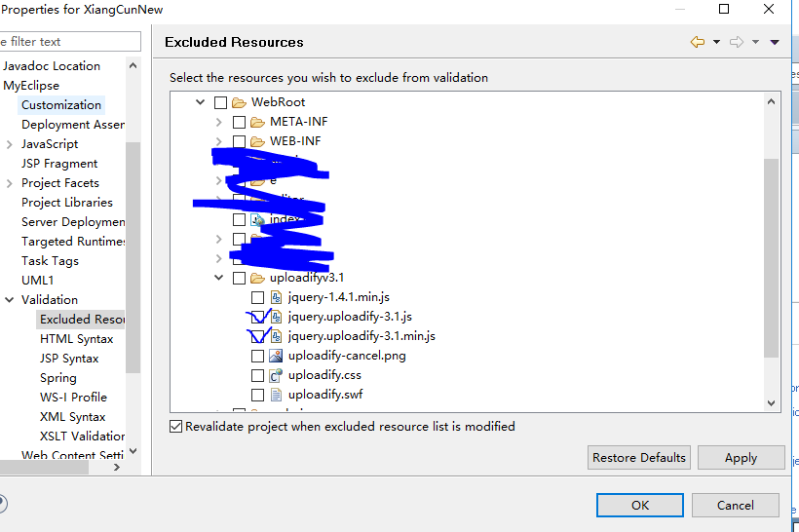Expand the WEB-INF tree node
Image resolution: width=799 pixels, height=532 pixels.
218,141
